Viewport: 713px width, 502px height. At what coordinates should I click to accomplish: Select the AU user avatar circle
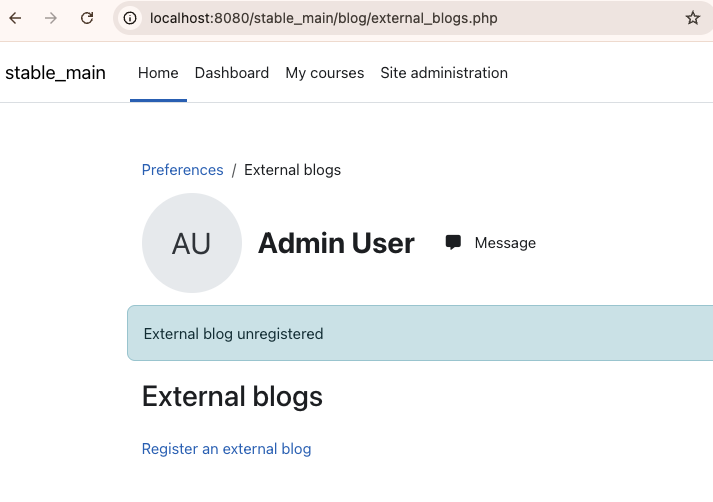191,243
